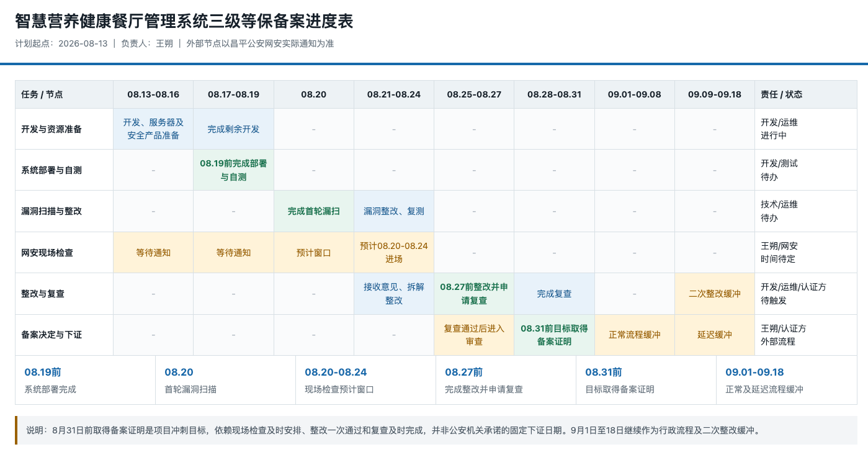868x452 pixels.
Task: Click the 08.19前 系统部署完成 milestone card
Action: [86, 380]
